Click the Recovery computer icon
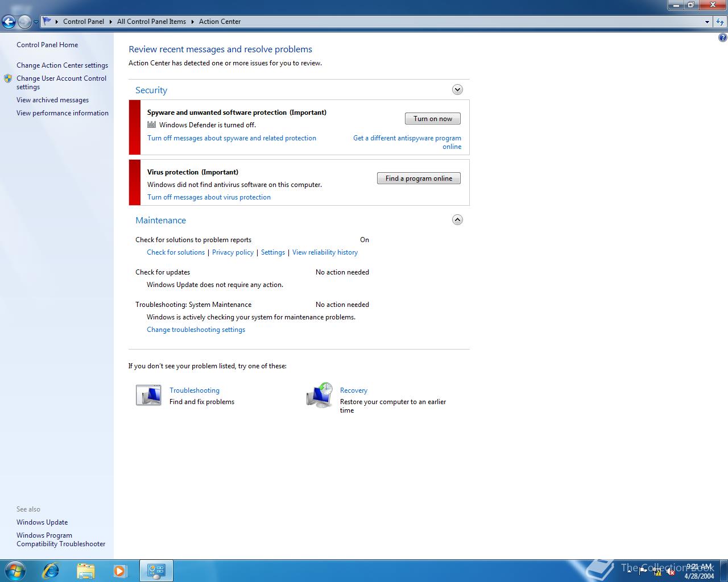 [320, 395]
